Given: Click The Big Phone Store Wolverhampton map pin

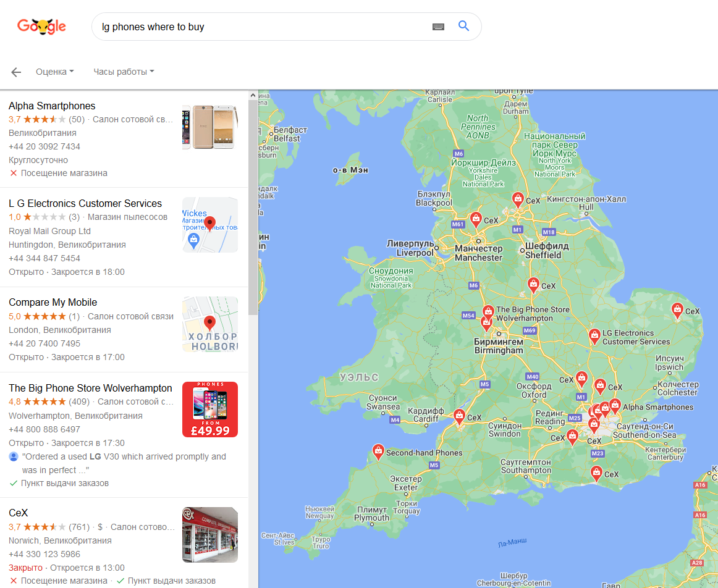Looking at the screenshot, I should point(488,313).
